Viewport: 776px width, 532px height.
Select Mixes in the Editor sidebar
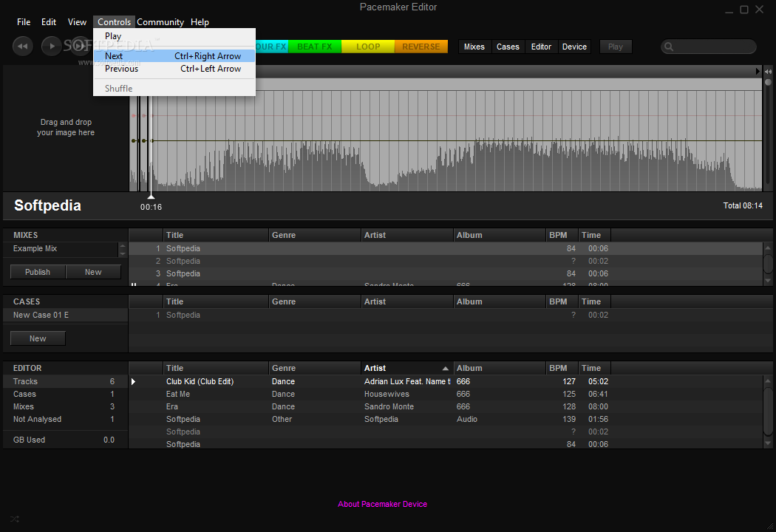pos(65,407)
